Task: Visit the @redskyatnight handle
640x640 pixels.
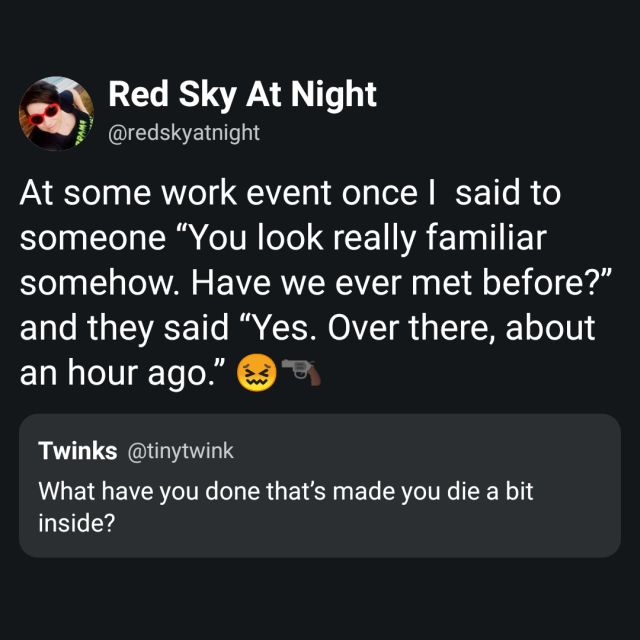Action: [x=184, y=133]
